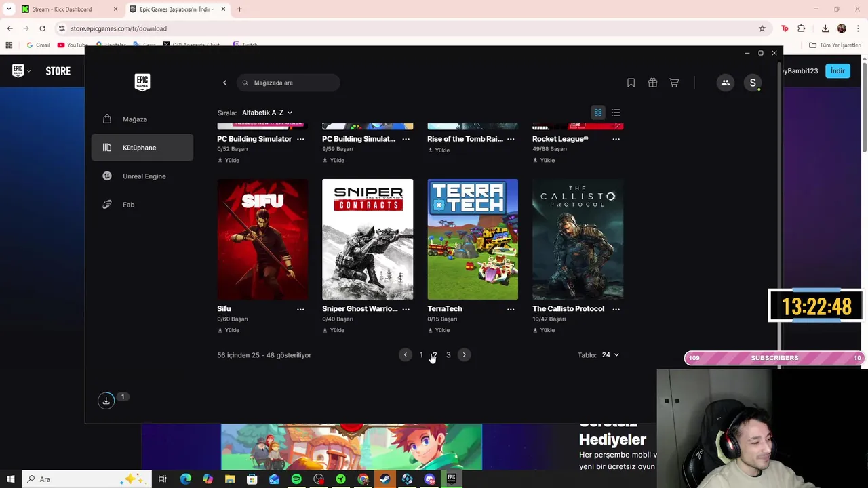Open options menu for Rocket League
This screenshot has width=868, height=488.
tap(616, 139)
